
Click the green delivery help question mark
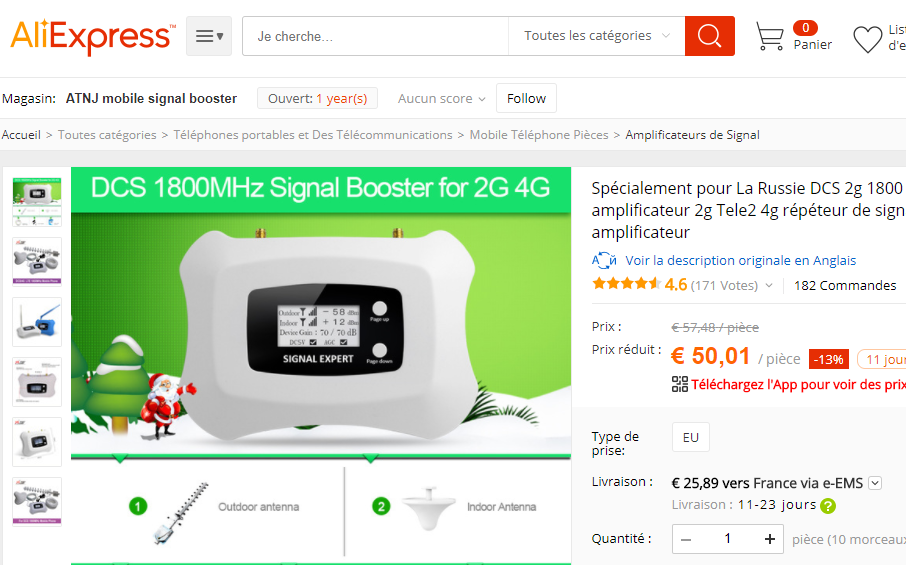pos(828,506)
